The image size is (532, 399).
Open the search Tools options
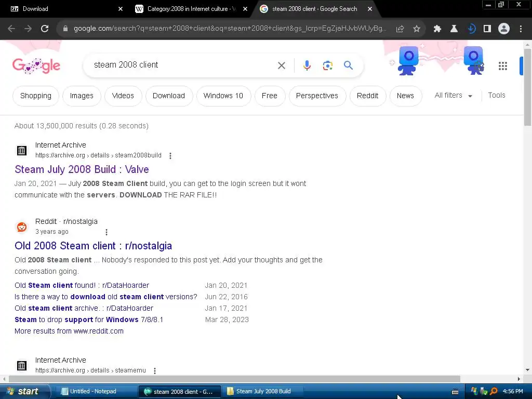(497, 96)
